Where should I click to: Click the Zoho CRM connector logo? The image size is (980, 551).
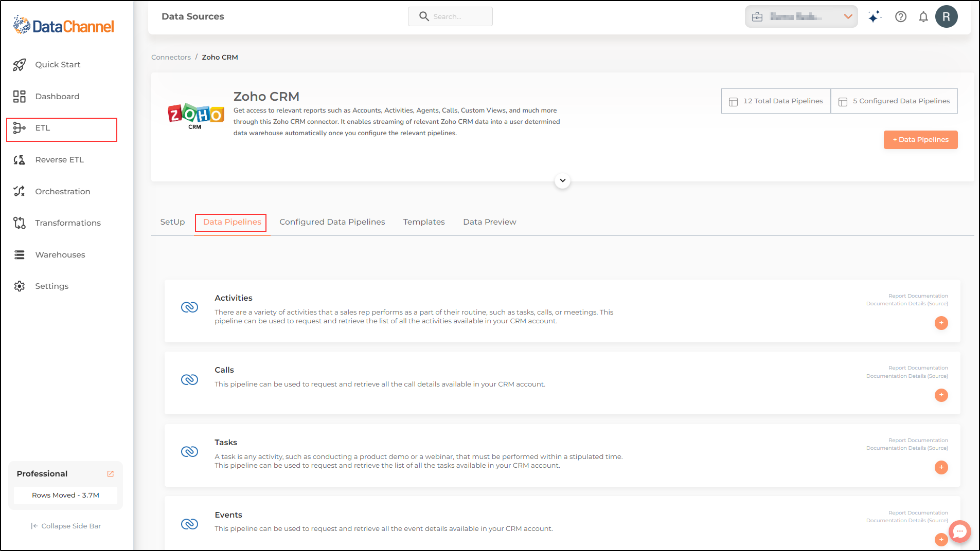point(195,116)
